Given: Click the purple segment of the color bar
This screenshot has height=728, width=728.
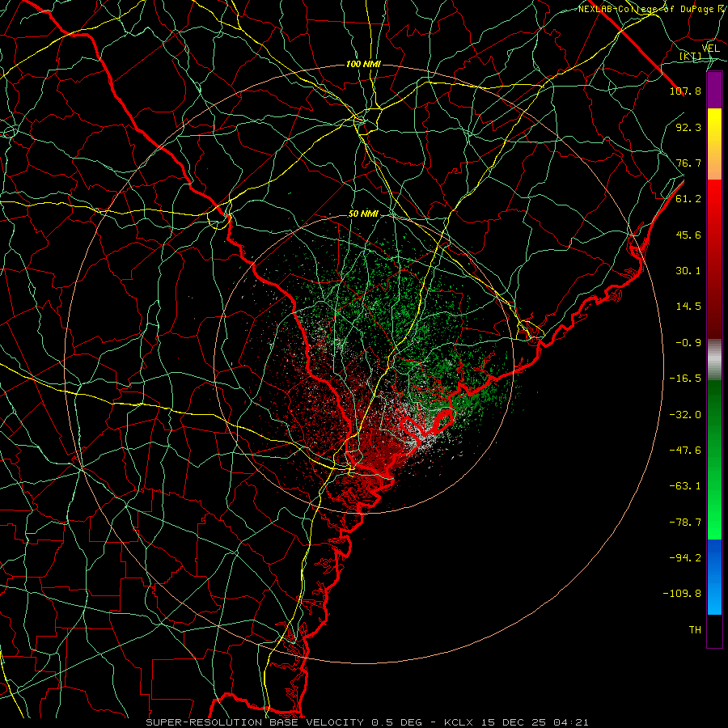Looking at the screenshot, I should click(714, 90).
